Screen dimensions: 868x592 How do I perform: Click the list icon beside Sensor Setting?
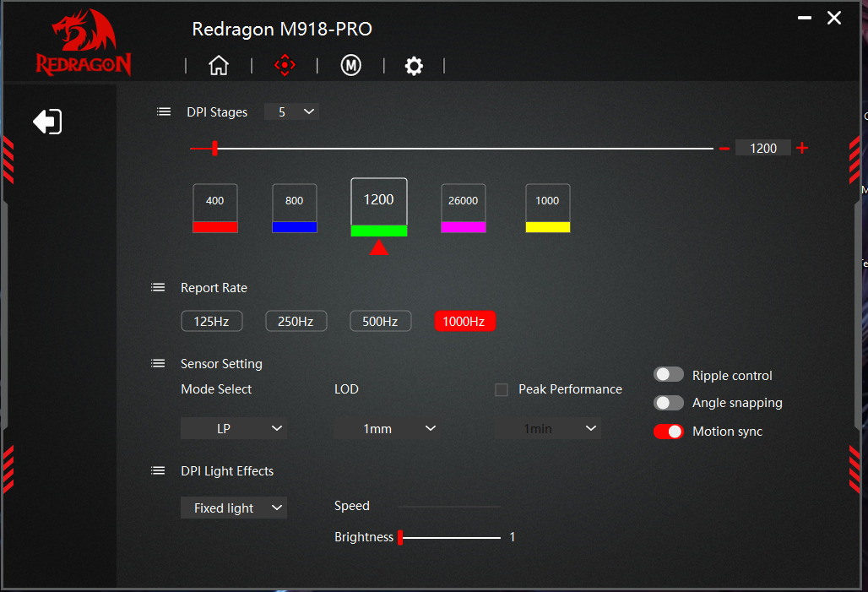[x=158, y=363]
